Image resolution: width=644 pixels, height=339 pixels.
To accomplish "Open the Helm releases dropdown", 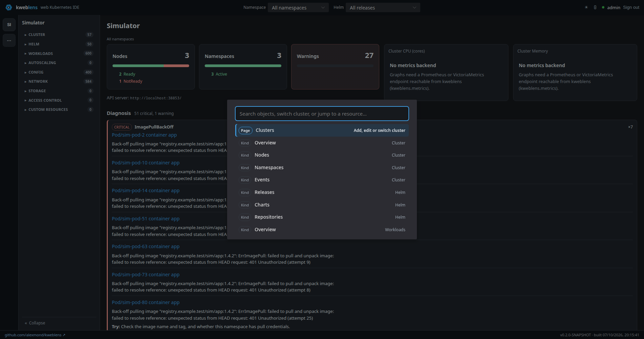I will [x=383, y=7].
